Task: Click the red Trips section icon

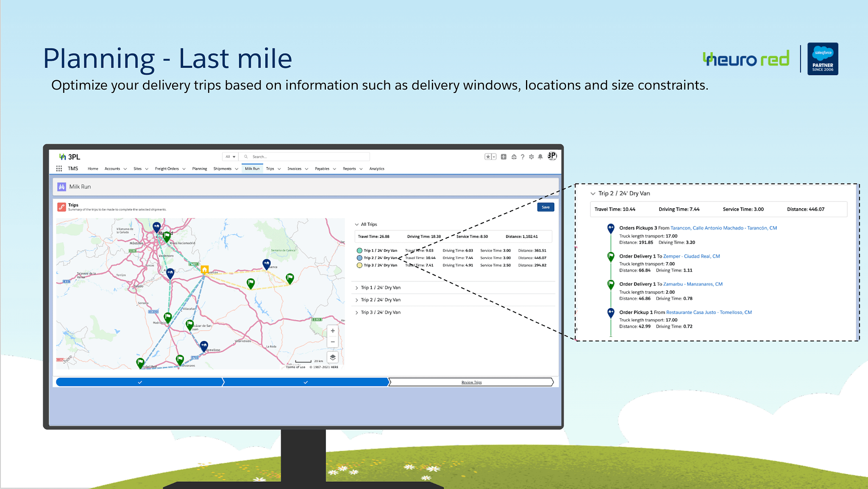Action: [61, 207]
